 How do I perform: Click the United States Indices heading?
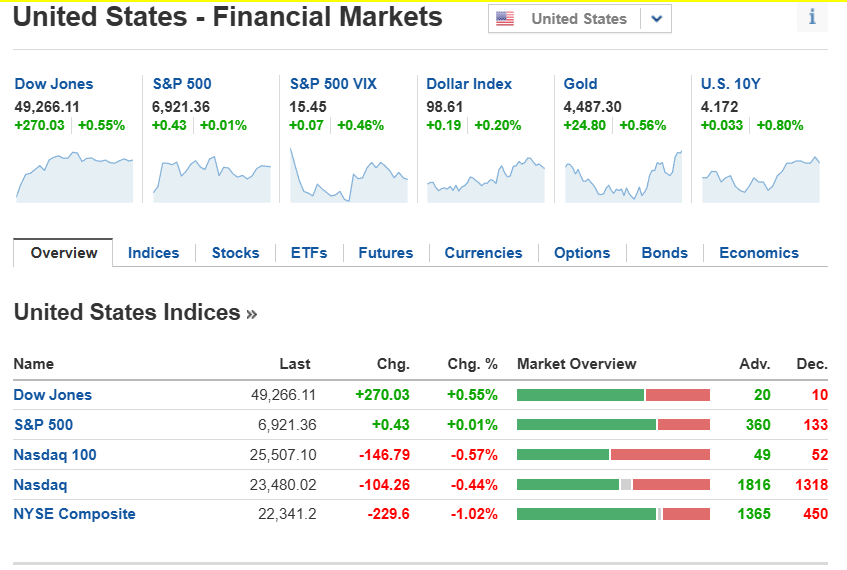(127, 313)
